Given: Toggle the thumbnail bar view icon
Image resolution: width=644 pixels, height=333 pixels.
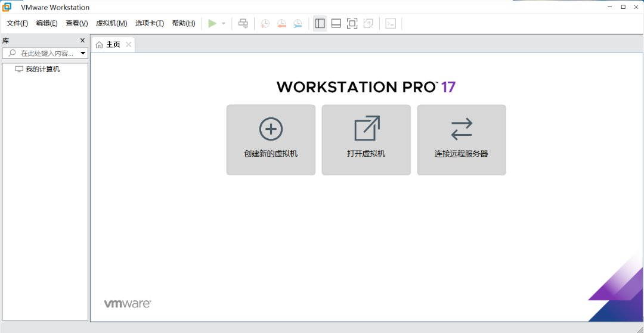Looking at the screenshot, I should (x=336, y=23).
